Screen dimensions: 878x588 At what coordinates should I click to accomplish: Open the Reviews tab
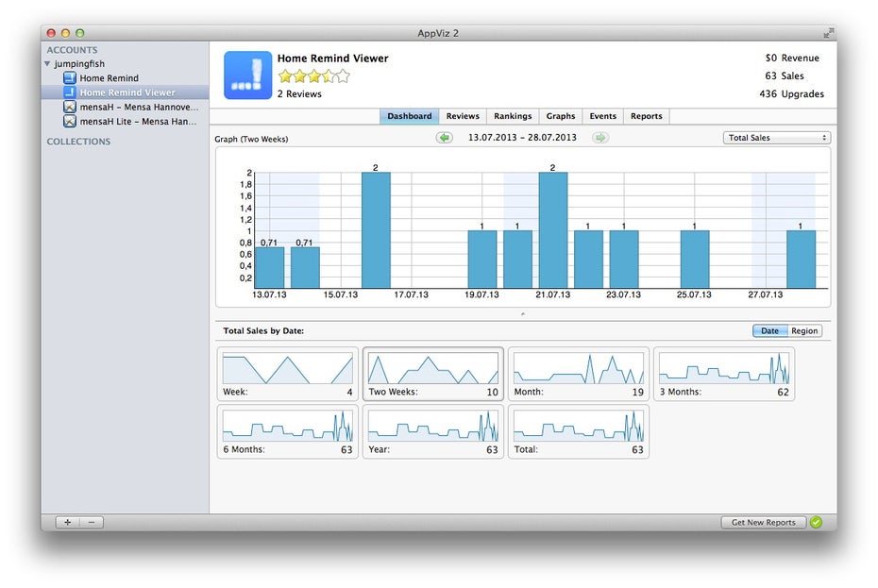tap(463, 116)
